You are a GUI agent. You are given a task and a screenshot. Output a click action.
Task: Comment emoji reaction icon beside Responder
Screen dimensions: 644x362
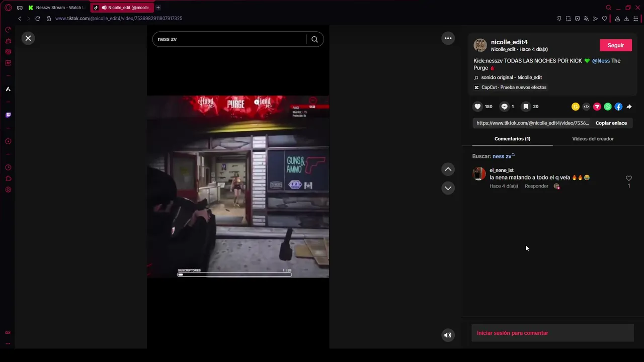pos(556,186)
